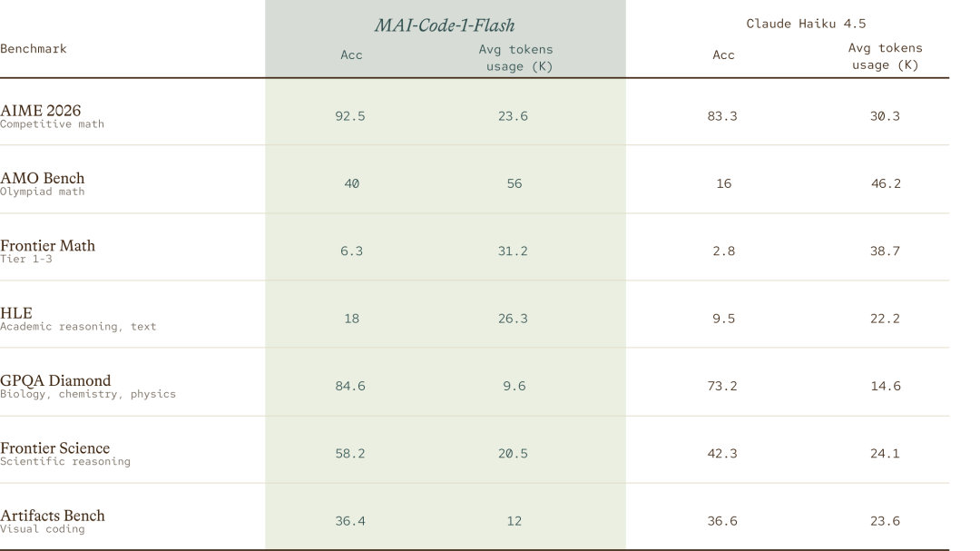Image resolution: width=980 pixels, height=551 pixels.
Task: Select the Artifacts Bench row title
Action: 53,516
